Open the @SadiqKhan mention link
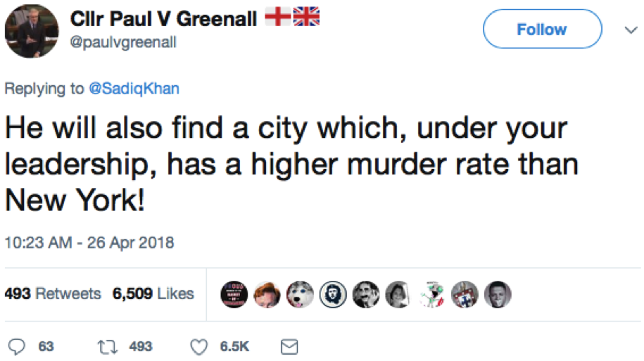The image size is (644, 361). coord(134,88)
